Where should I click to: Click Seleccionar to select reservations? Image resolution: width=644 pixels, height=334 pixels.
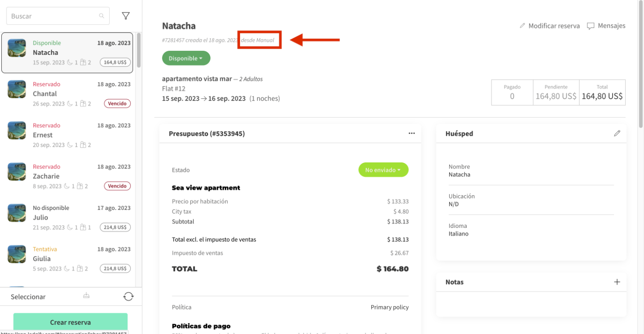pyautogui.click(x=28, y=297)
